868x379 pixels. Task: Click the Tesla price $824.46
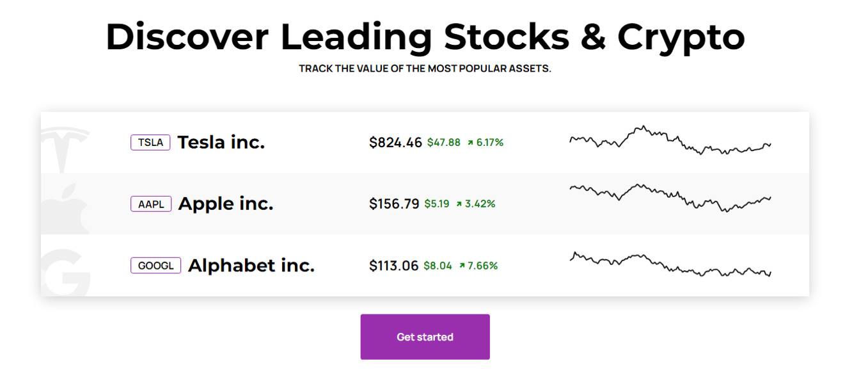(x=395, y=143)
